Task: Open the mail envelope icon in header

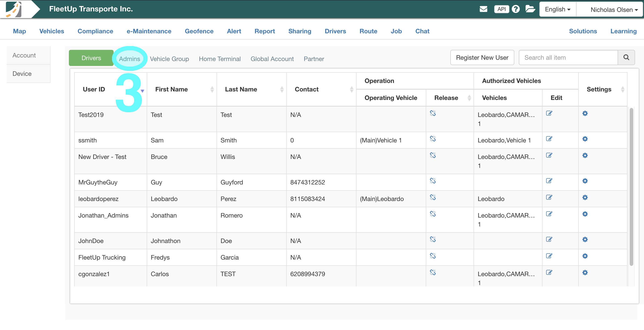Action: click(x=483, y=9)
